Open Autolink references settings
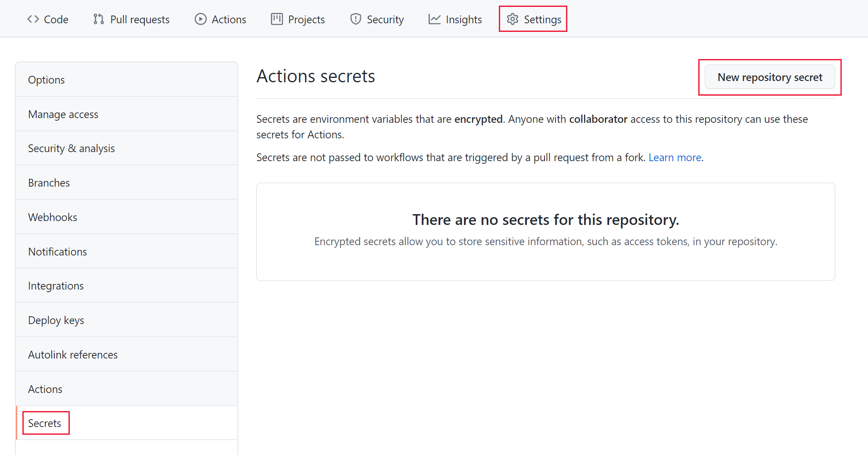868x455 pixels. [73, 354]
